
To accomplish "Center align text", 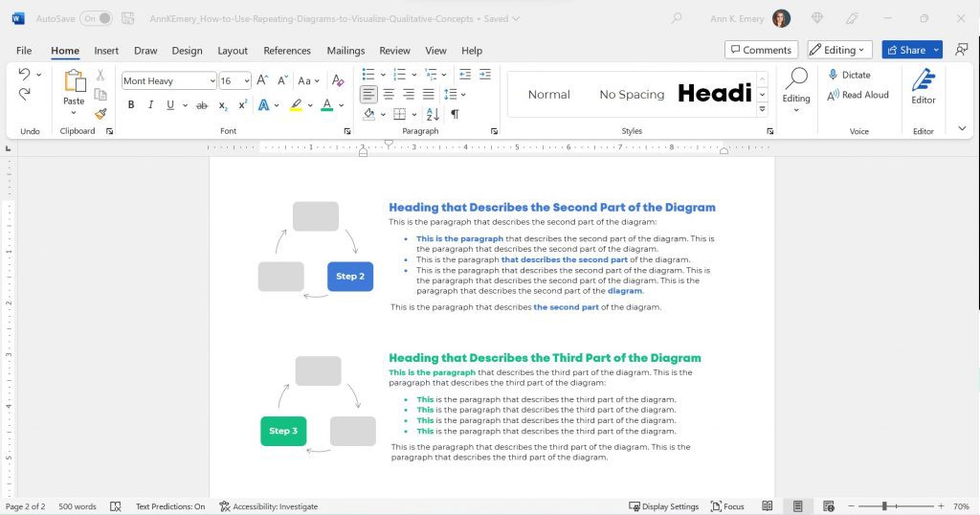I will point(389,95).
